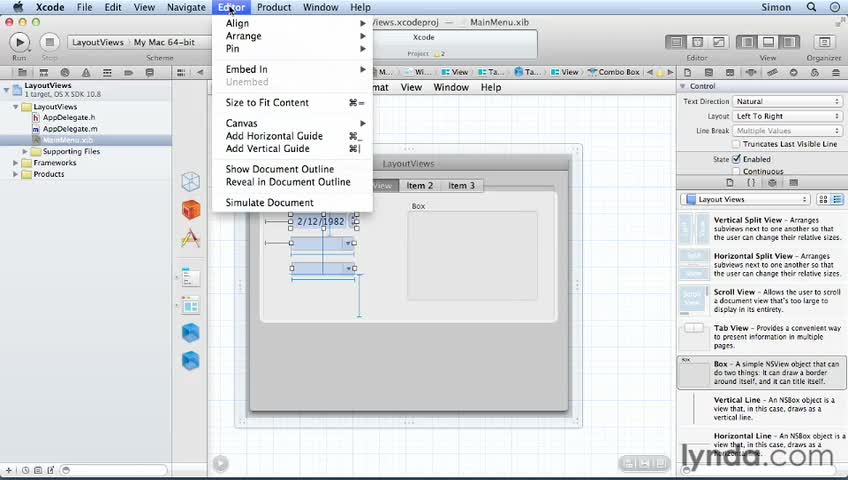Image resolution: width=848 pixels, height=480 pixels.
Task: Show the File Template library
Action: (730, 183)
